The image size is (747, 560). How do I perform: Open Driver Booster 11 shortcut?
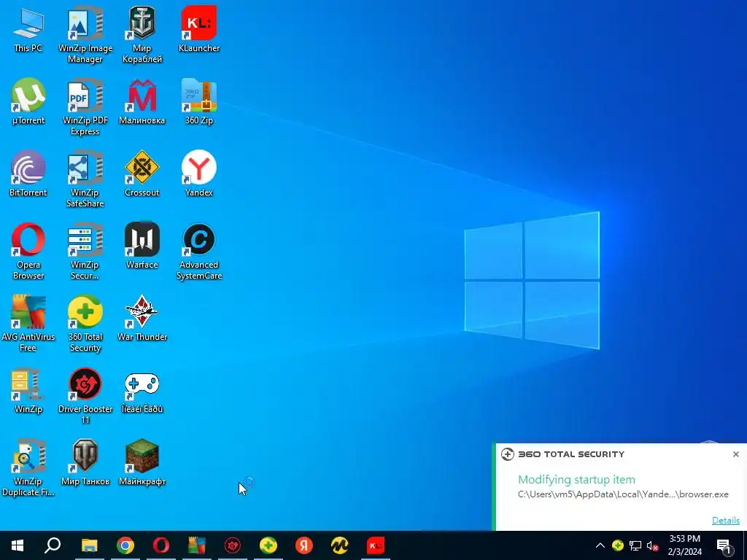pyautogui.click(x=85, y=397)
